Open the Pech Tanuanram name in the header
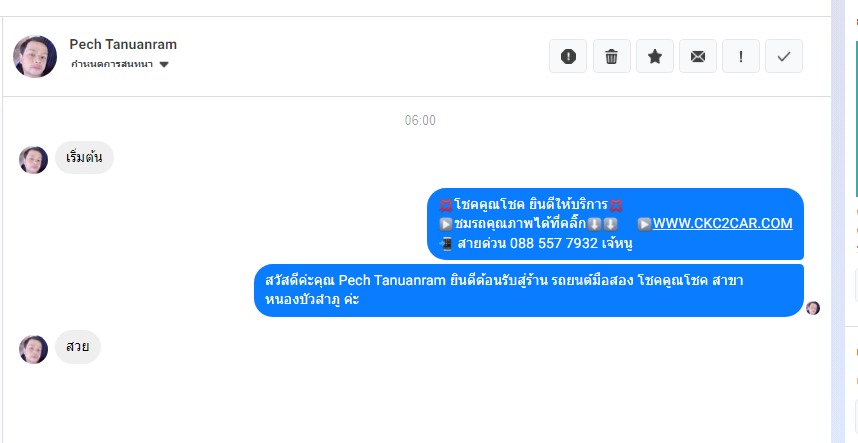The image size is (858, 443). [x=123, y=44]
